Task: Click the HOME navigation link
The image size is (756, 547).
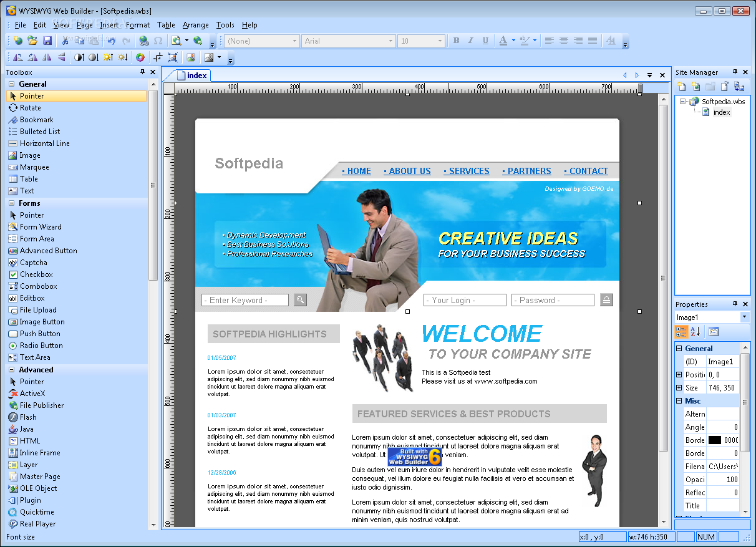Action: click(x=357, y=171)
